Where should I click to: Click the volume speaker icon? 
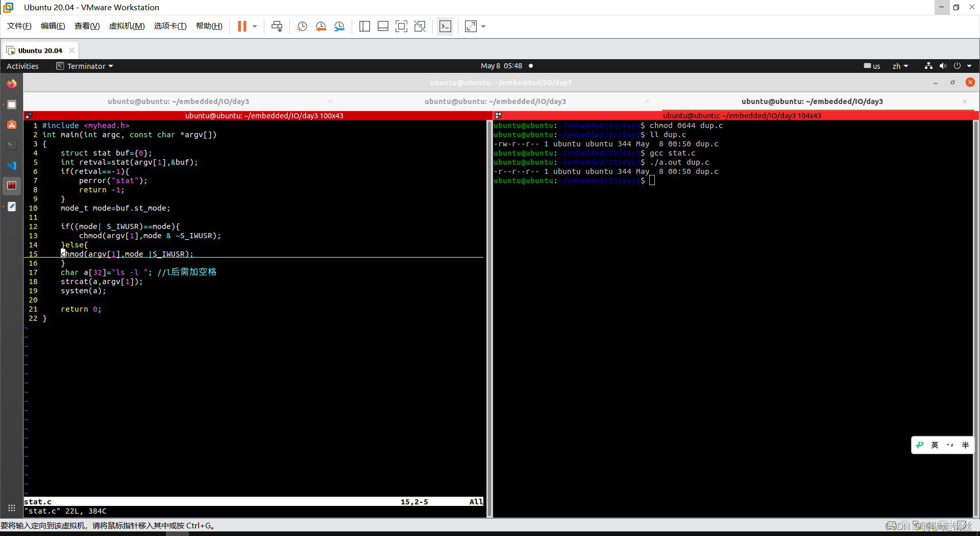(943, 66)
